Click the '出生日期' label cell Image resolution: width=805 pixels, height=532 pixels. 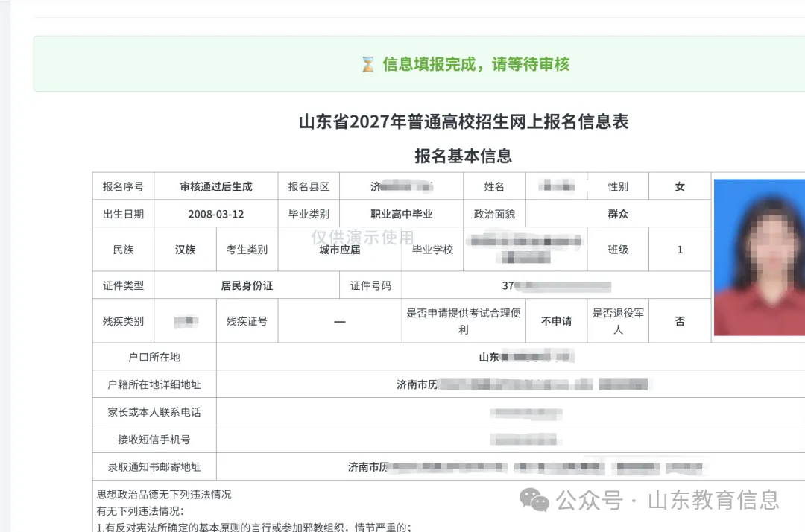click(123, 213)
